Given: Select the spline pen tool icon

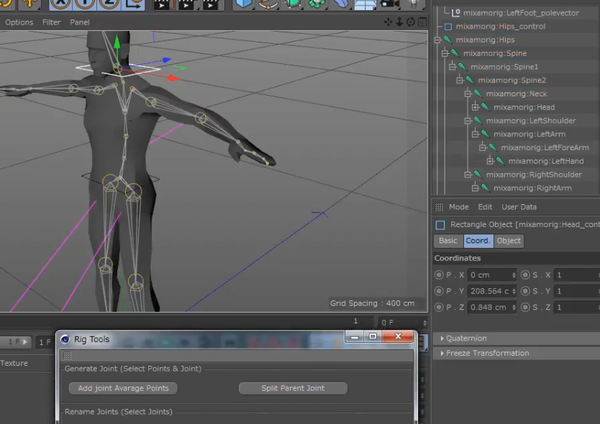Looking at the screenshot, I should 267,4.
